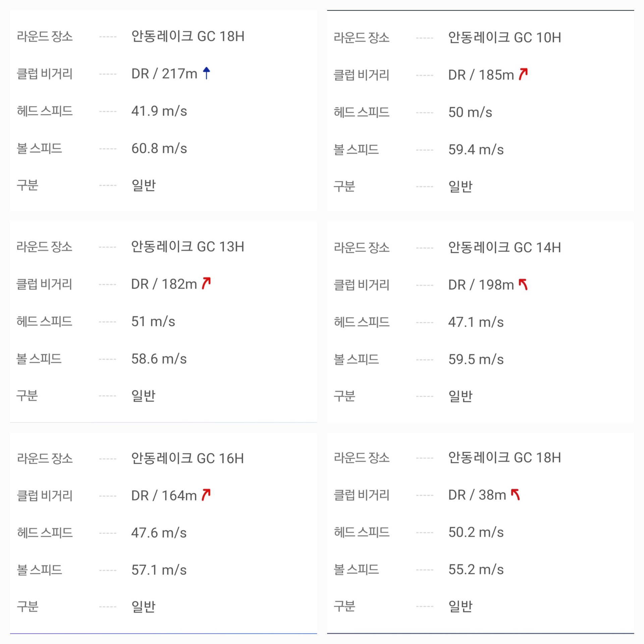Click the red arrow next to 185m
This screenshot has height=644, width=644.
pyautogui.click(x=523, y=74)
